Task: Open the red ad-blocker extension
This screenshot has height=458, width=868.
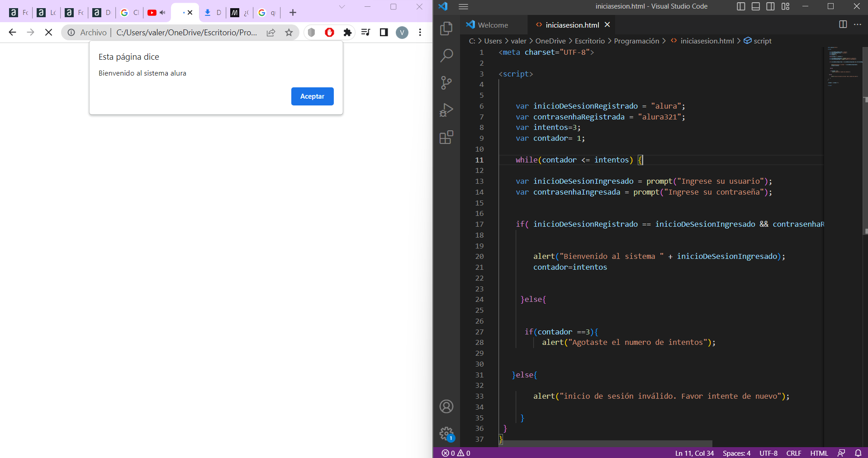Action: pos(329,32)
